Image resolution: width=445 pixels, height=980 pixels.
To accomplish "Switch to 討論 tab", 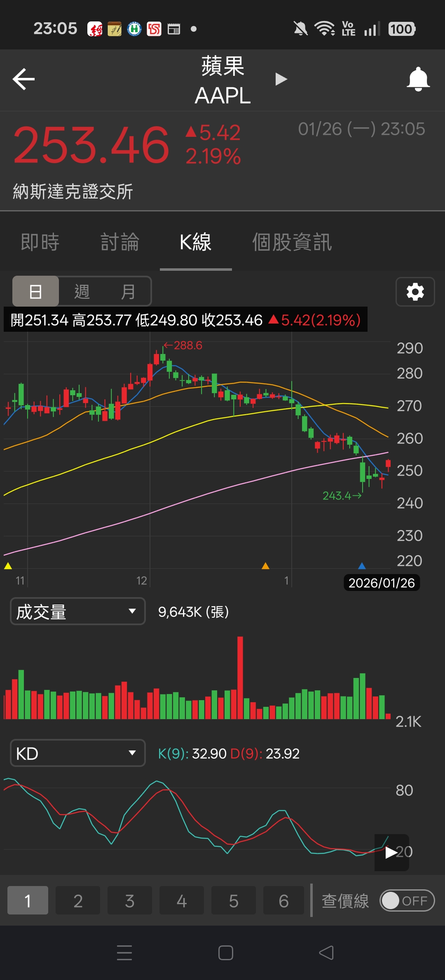I will coord(120,242).
